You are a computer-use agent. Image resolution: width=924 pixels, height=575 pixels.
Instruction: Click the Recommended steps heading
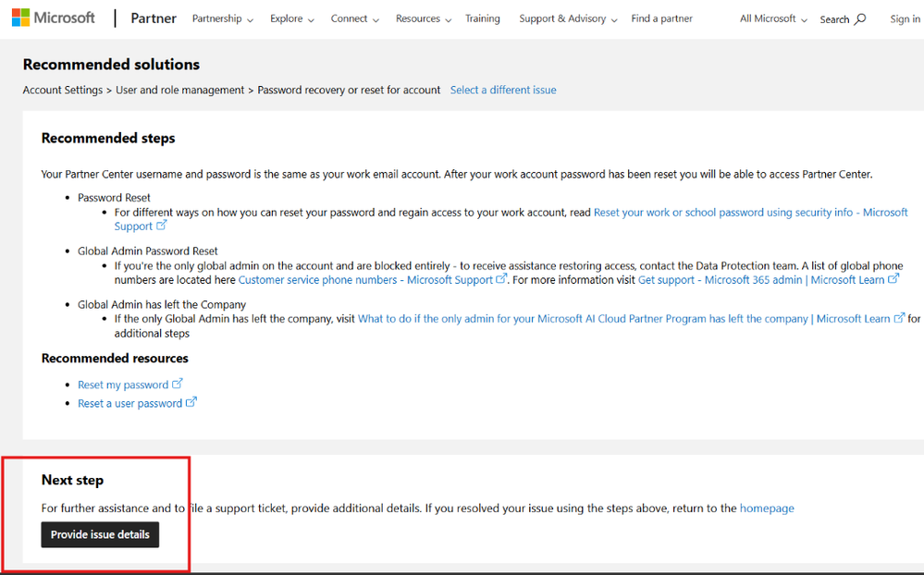click(x=108, y=138)
